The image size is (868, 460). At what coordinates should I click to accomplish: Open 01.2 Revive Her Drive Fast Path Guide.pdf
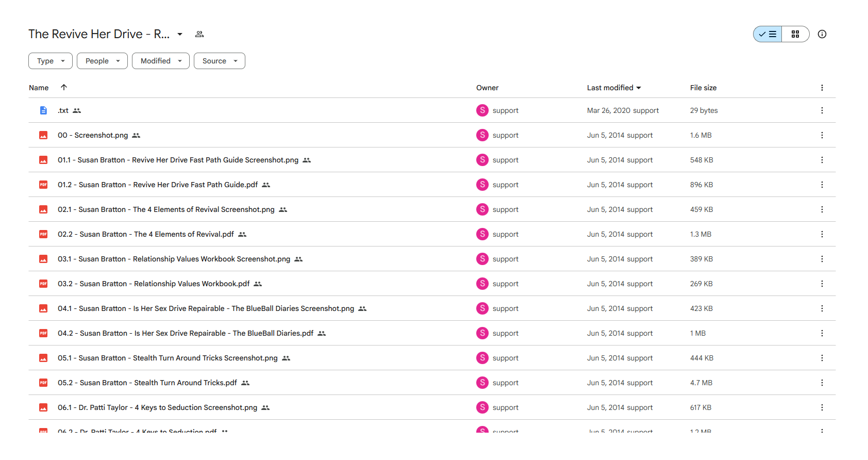tap(158, 185)
